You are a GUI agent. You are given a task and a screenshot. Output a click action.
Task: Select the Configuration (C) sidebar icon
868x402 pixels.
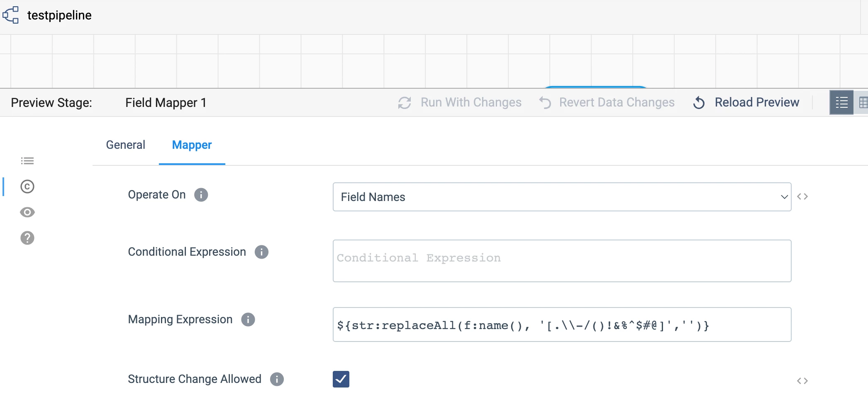point(27,186)
